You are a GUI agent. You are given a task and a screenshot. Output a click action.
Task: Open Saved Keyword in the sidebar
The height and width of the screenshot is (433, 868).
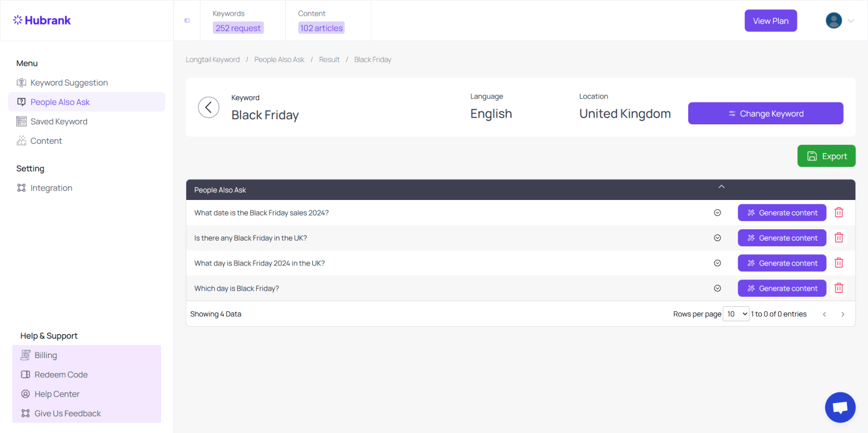tap(59, 122)
